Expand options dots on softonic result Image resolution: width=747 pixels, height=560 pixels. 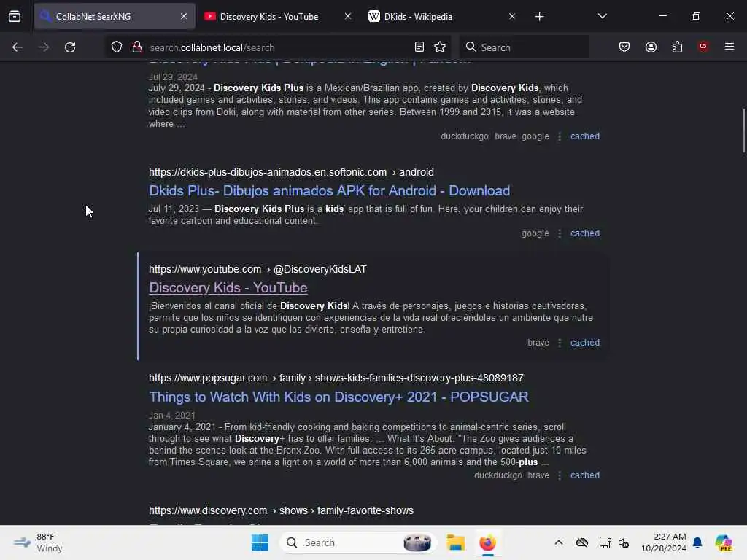point(560,234)
